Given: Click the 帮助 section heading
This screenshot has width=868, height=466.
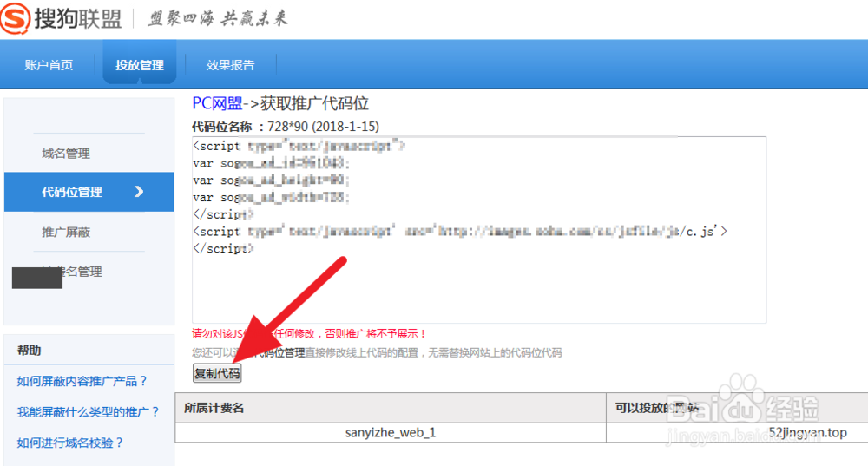Looking at the screenshot, I should 29,351.
